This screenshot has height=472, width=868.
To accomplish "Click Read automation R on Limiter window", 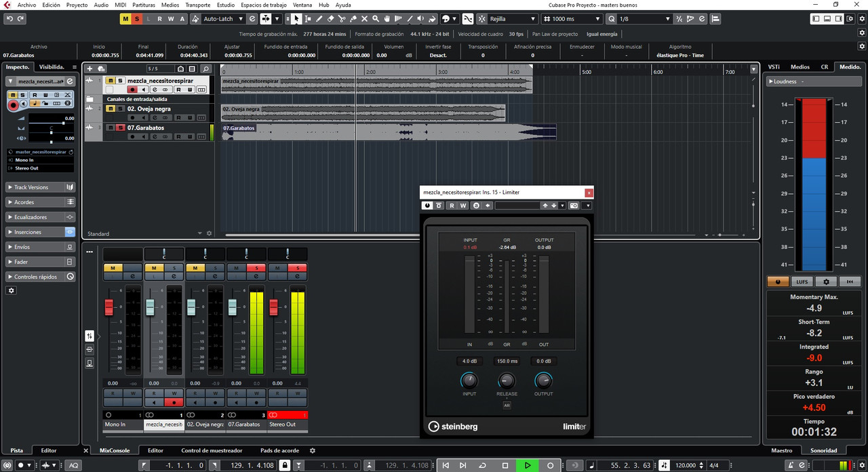I will click(452, 205).
